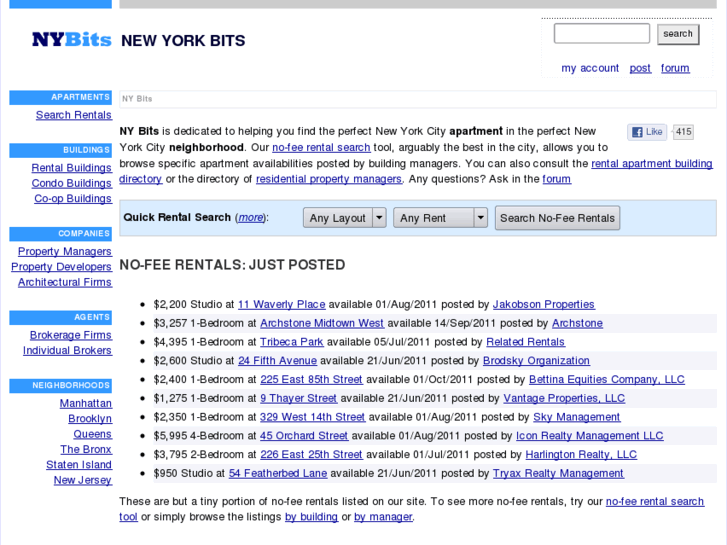This screenshot has height=545, width=727.
Task: Click the 415 likes counter
Action: [683, 132]
